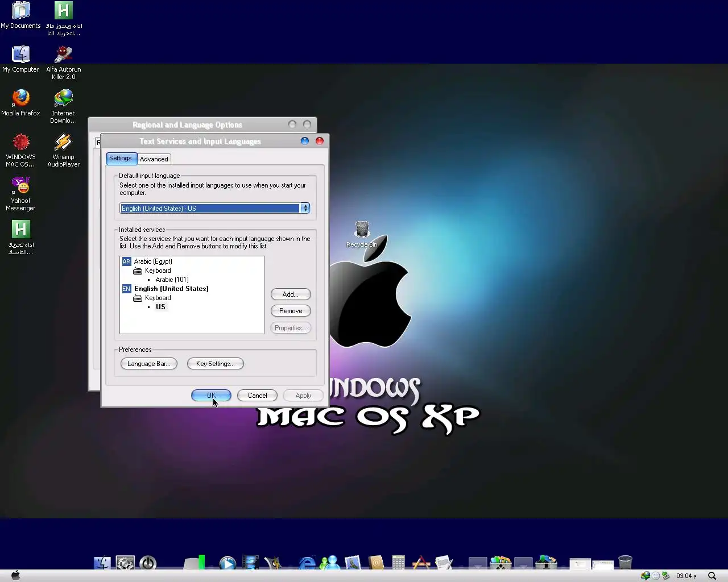Viewport: 728px width, 582px height.
Task: Click Cancel in Text Services dialog
Action: 257,396
